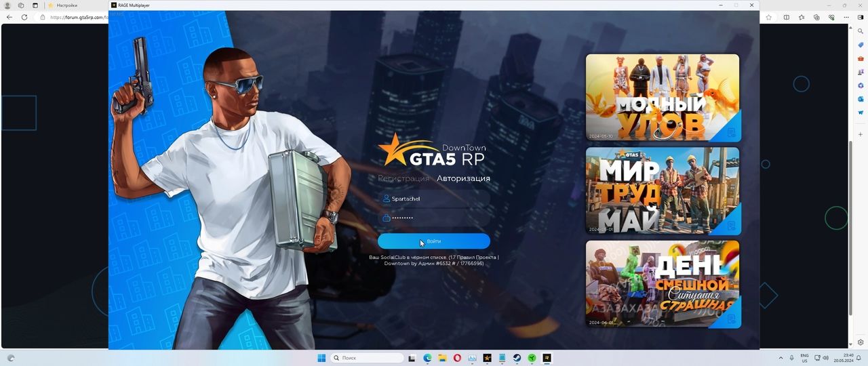Open the Windows Start menu
This screenshot has height=366, width=868.
(x=321, y=358)
